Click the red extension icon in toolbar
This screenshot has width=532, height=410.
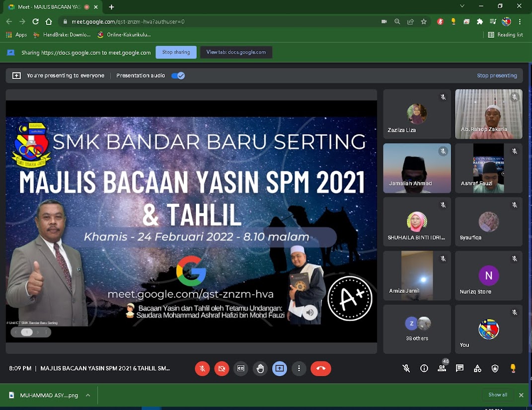(441, 22)
